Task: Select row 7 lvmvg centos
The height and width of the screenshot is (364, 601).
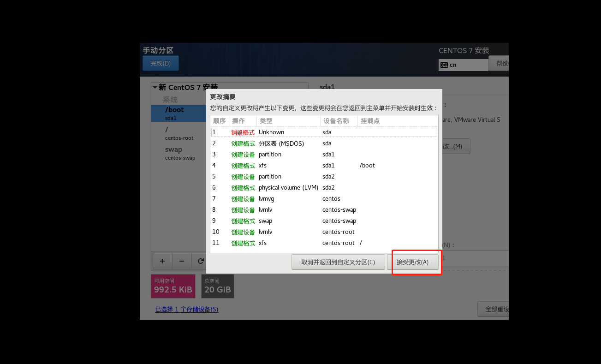Action: click(x=324, y=199)
